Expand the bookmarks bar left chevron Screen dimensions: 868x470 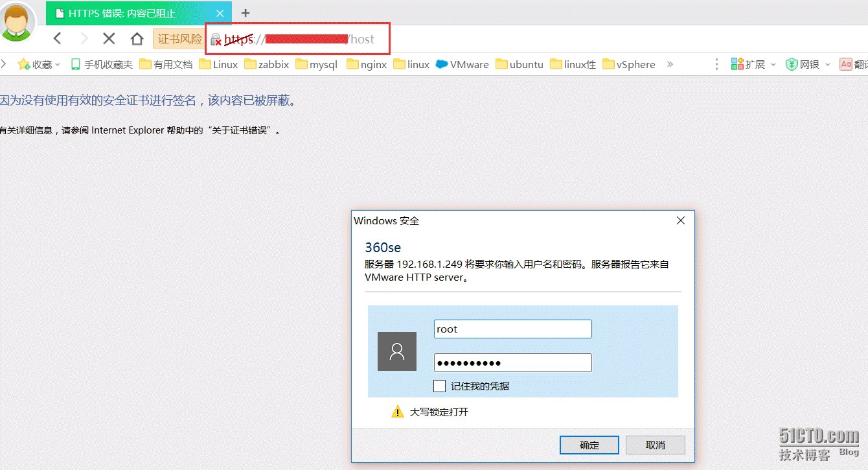click(3, 64)
